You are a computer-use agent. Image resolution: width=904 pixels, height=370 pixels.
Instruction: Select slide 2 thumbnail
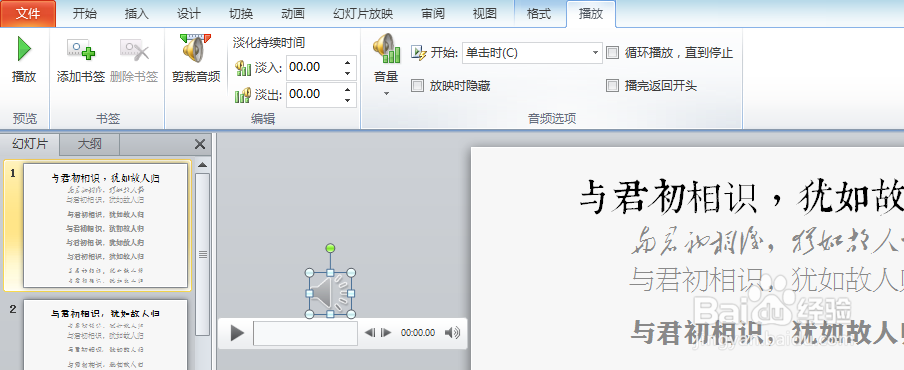[106, 335]
